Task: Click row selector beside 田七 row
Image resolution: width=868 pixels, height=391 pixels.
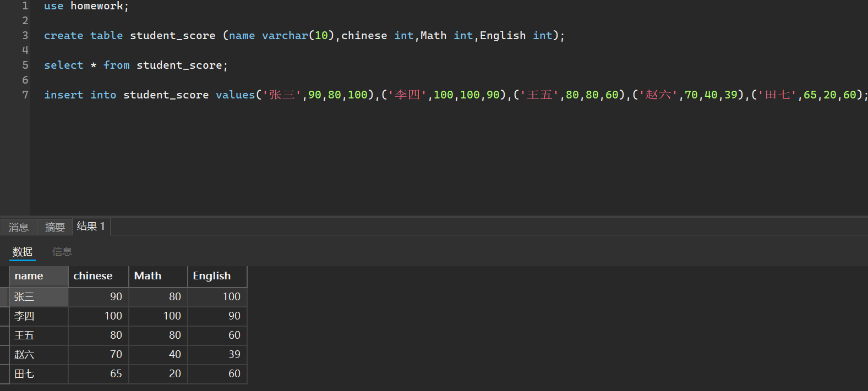Action: [4, 374]
